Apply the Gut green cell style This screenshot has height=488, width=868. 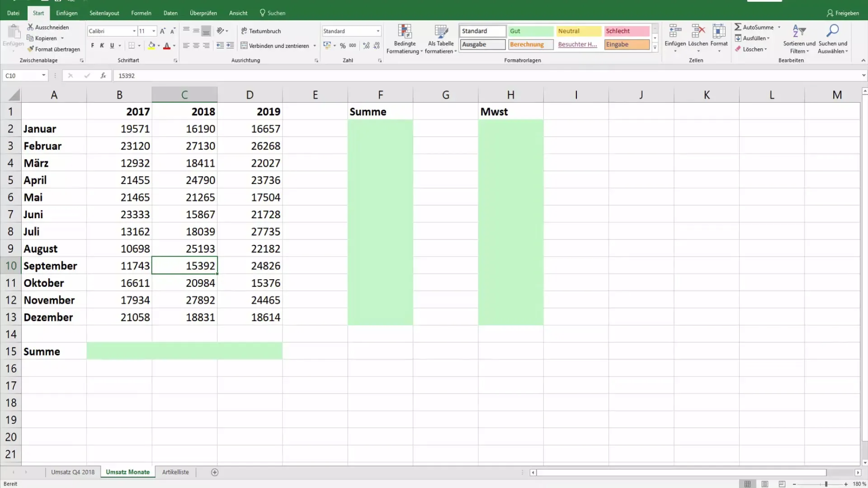(x=531, y=31)
